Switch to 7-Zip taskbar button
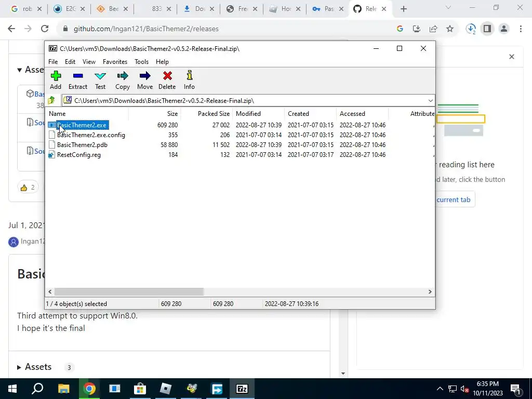The height and width of the screenshot is (399, 532). click(x=242, y=389)
